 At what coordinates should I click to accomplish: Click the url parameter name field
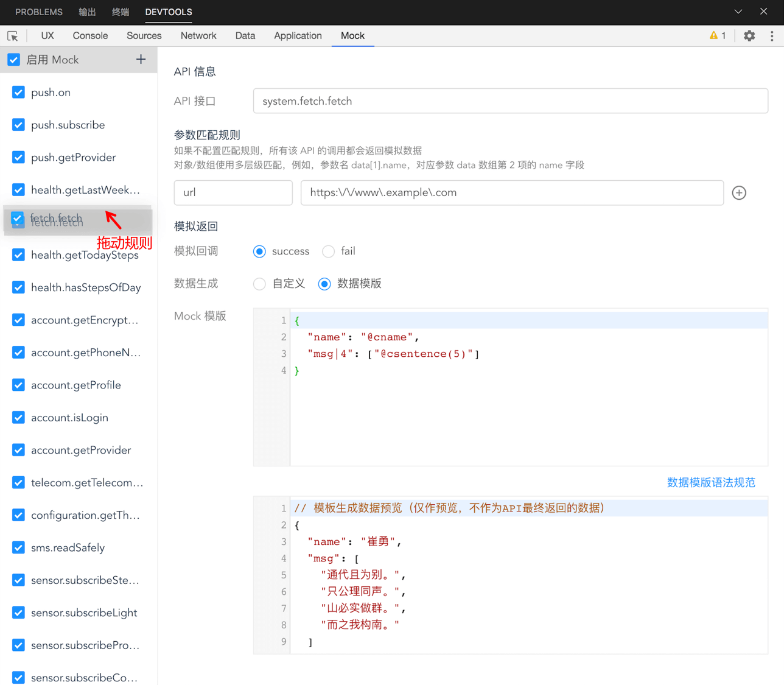[x=233, y=192]
